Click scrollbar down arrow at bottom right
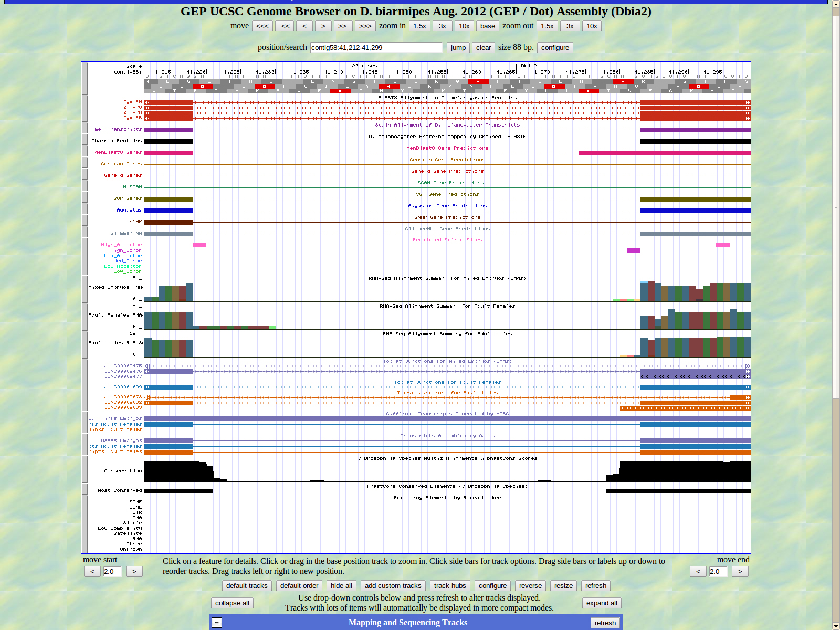840x630 pixels. coord(836,626)
